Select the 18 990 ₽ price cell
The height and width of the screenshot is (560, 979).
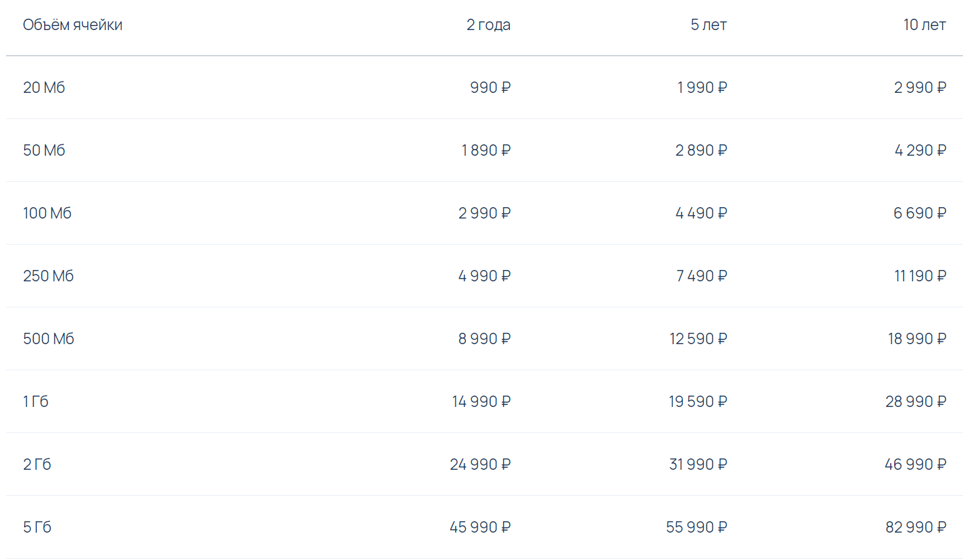point(916,339)
